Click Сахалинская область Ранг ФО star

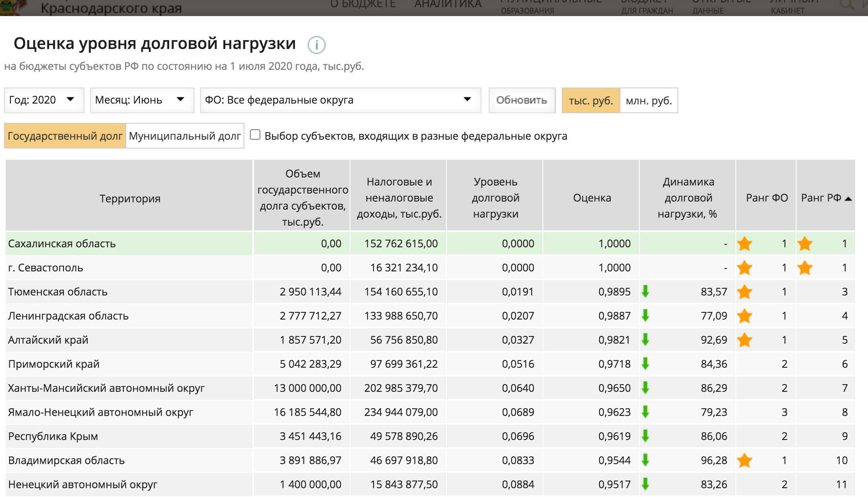[745, 244]
